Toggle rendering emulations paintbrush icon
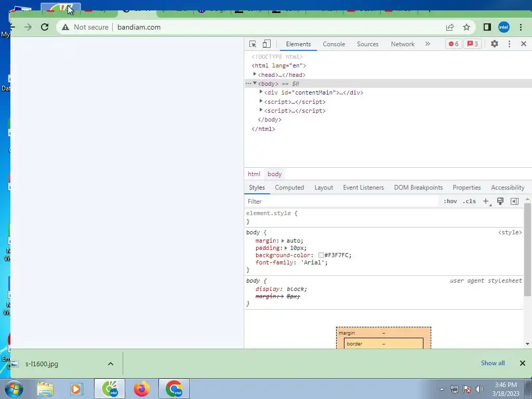The image size is (532, 399). (500, 201)
